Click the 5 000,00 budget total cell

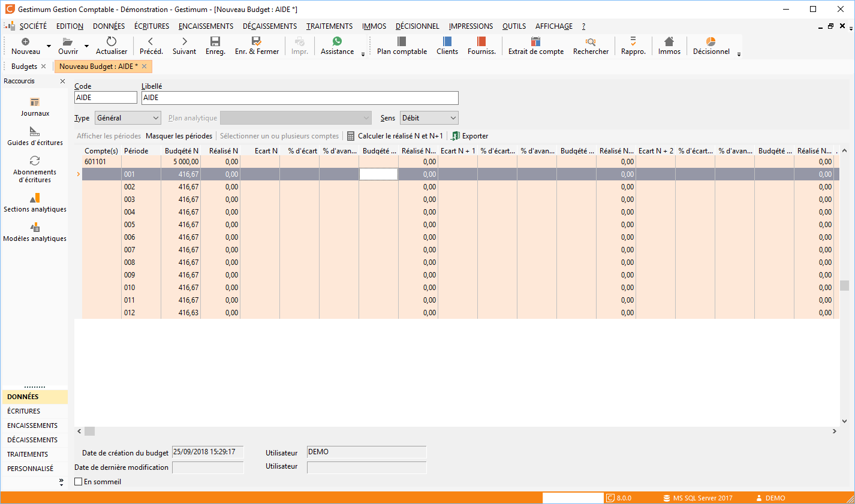[x=180, y=162]
